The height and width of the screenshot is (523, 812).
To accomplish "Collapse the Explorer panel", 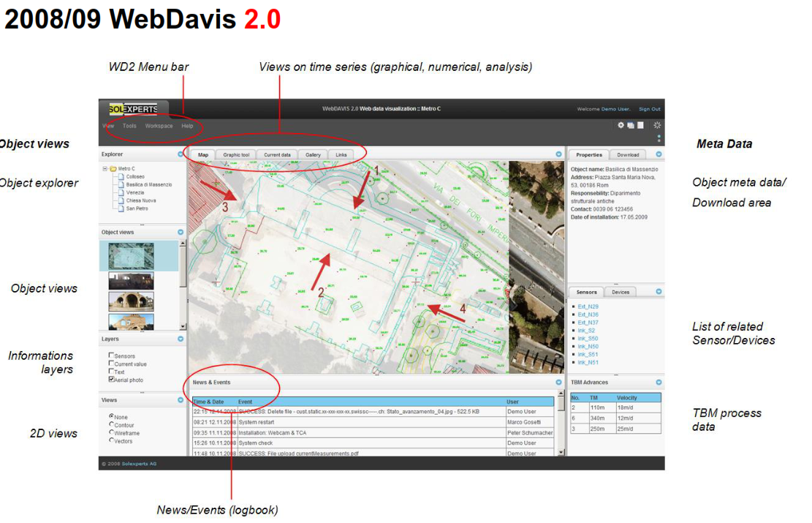I will (x=181, y=154).
